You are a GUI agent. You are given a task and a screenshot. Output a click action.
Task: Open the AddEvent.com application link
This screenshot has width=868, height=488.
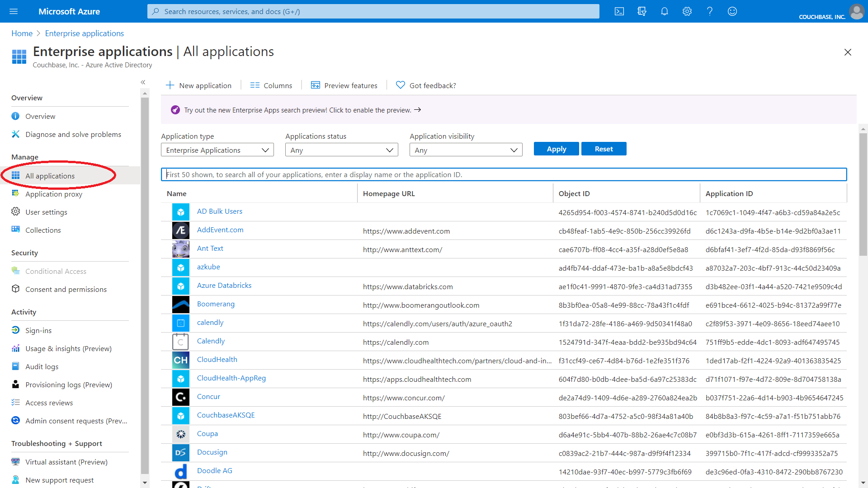pyautogui.click(x=220, y=230)
